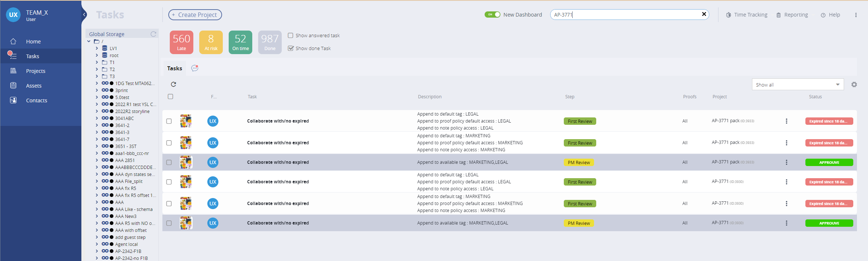Viewport: 868px width, 261px height.
Task: Check the first AP-3771 pack LEGAL row
Action: coord(169,121)
